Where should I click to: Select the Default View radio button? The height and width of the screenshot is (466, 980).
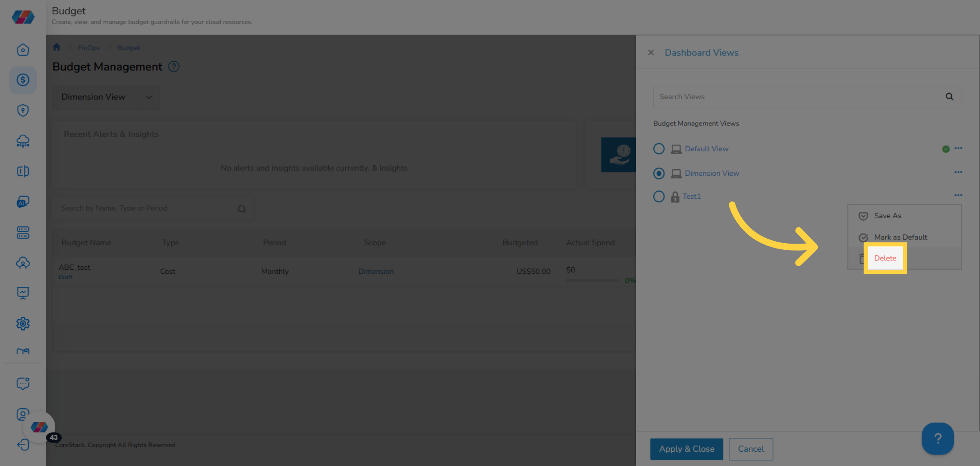click(659, 149)
